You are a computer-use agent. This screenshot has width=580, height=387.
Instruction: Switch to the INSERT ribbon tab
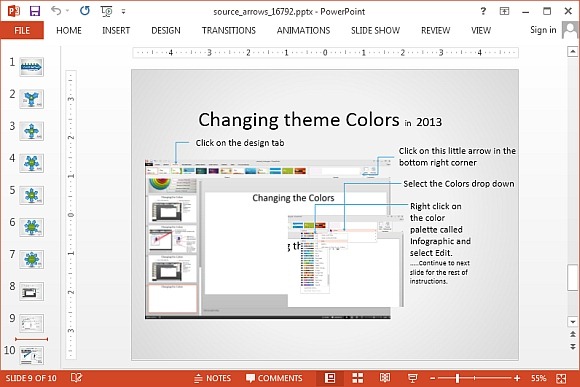pyautogui.click(x=116, y=30)
